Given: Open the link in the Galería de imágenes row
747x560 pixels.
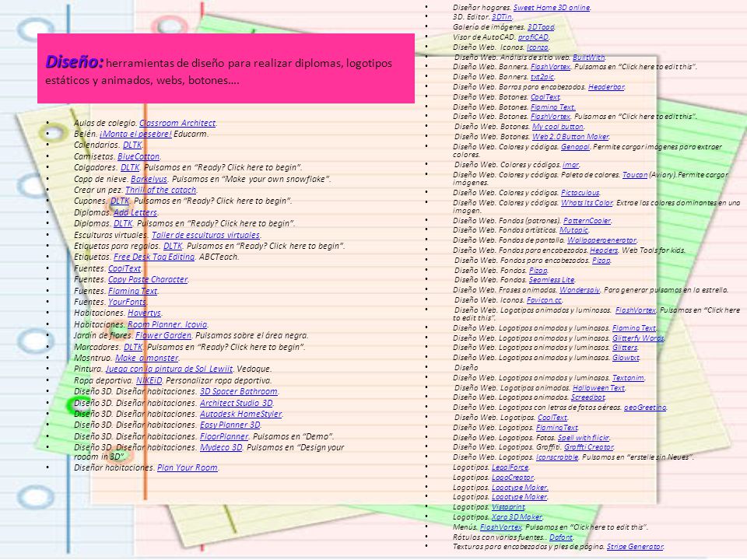Looking at the screenshot, I should coord(542,27).
